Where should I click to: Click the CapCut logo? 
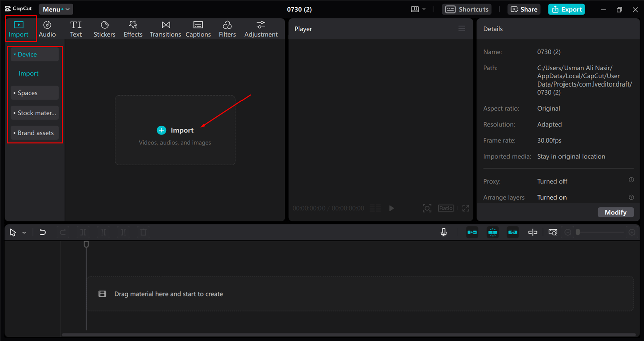18,9
